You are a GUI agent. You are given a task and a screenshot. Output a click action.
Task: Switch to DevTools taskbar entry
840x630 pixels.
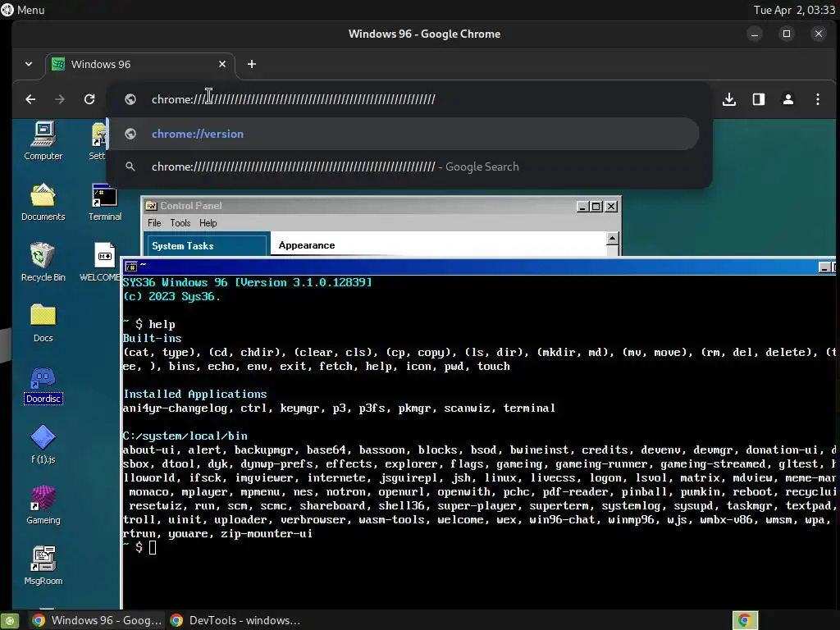click(x=235, y=620)
